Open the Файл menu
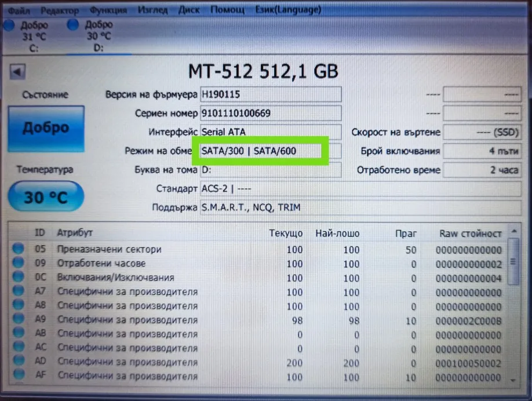 pyautogui.click(x=19, y=10)
